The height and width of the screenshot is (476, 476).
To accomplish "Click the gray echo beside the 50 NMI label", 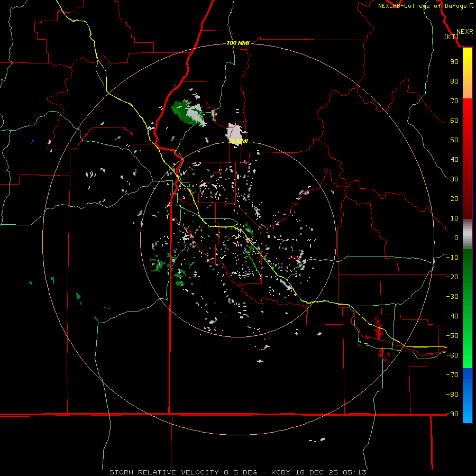I will 235,133.
